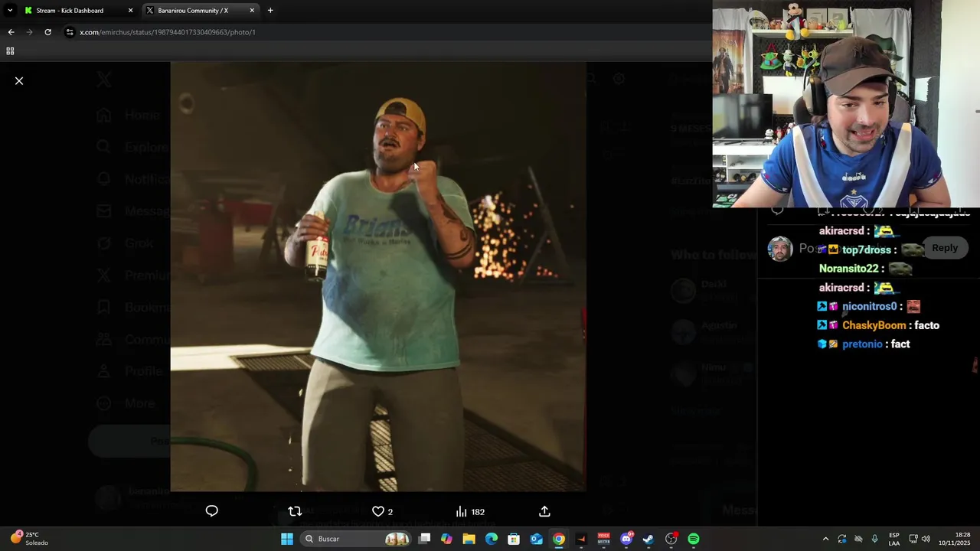This screenshot has height=551, width=980.
Task: Close the Bananirou Community / X tab
Action: coord(252,11)
